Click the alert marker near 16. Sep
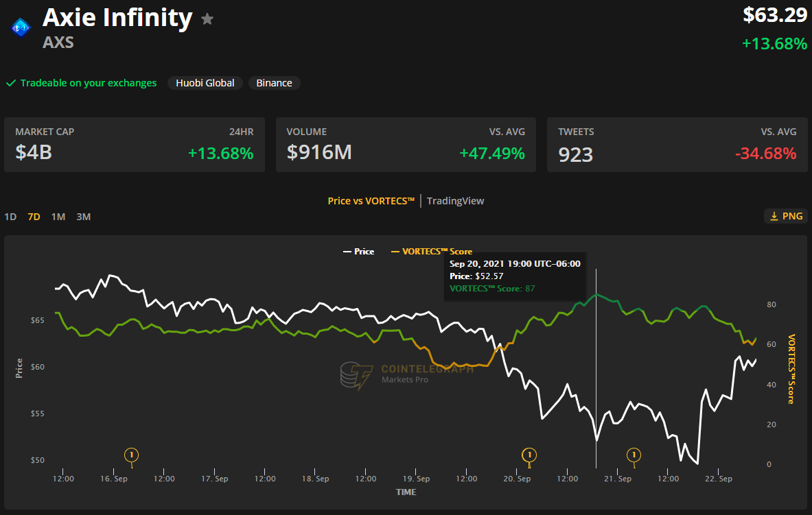The width and height of the screenshot is (812, 515). click(x=132, y=455)
